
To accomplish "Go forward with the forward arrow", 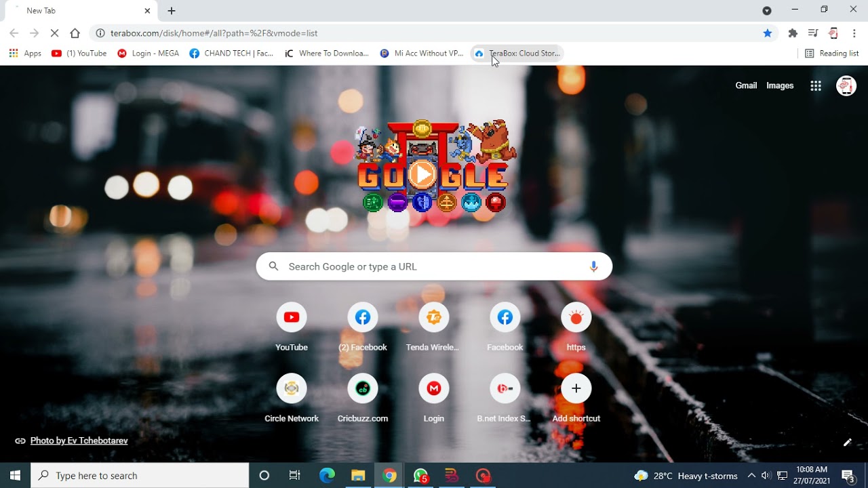I will coord(34,33).
